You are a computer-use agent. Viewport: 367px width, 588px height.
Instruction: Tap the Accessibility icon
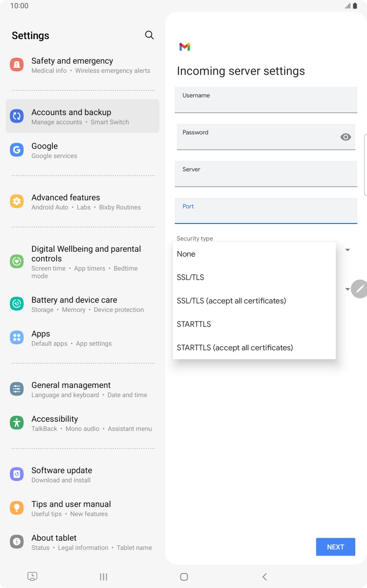pos(17,423)
